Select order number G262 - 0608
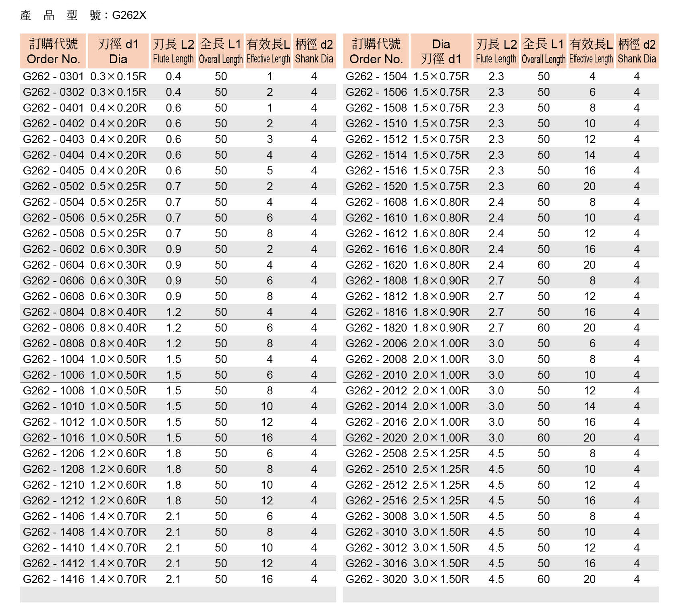Viewport: 675px width, 616px height. pyautogui.click(x=54, y=297)
